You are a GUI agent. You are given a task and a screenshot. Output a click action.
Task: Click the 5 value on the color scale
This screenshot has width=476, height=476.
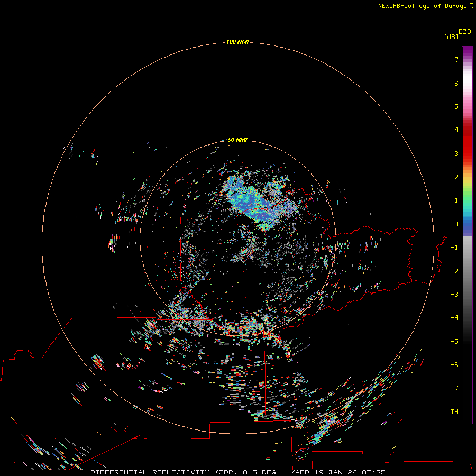pyautogui.click(x=456, y=106)
